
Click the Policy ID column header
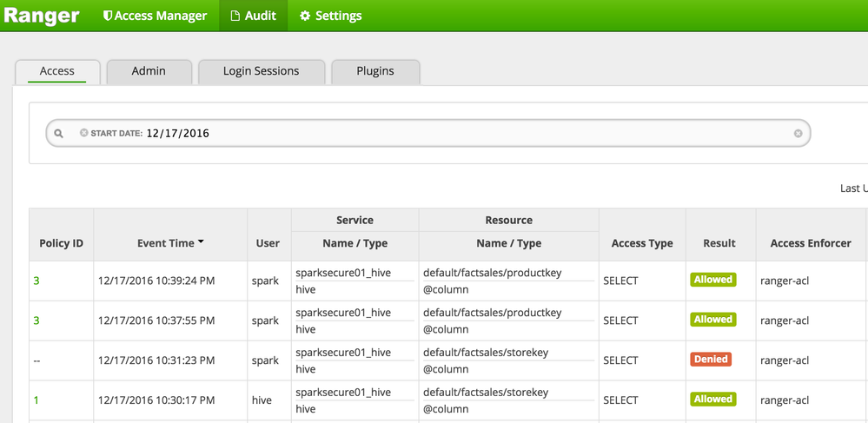coord(61,243)
